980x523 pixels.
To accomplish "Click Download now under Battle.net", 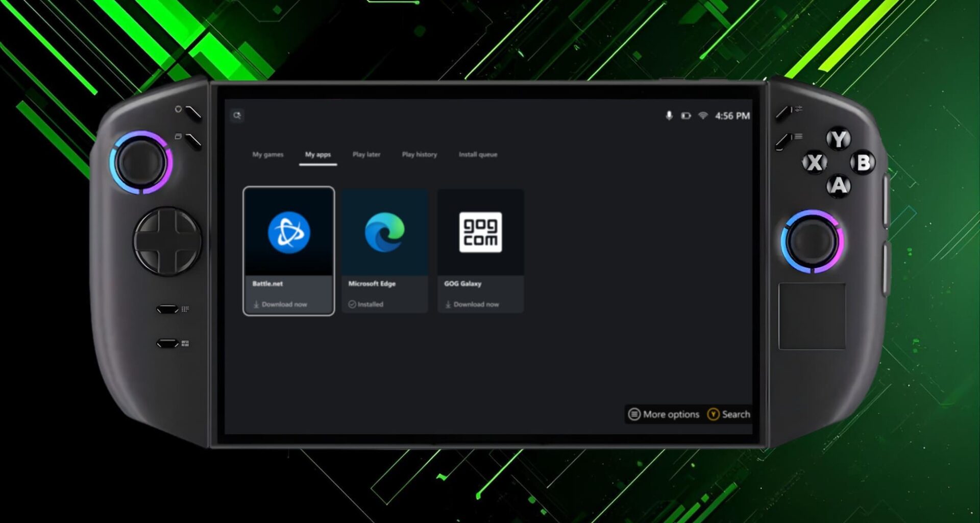I will coord(284,304).
